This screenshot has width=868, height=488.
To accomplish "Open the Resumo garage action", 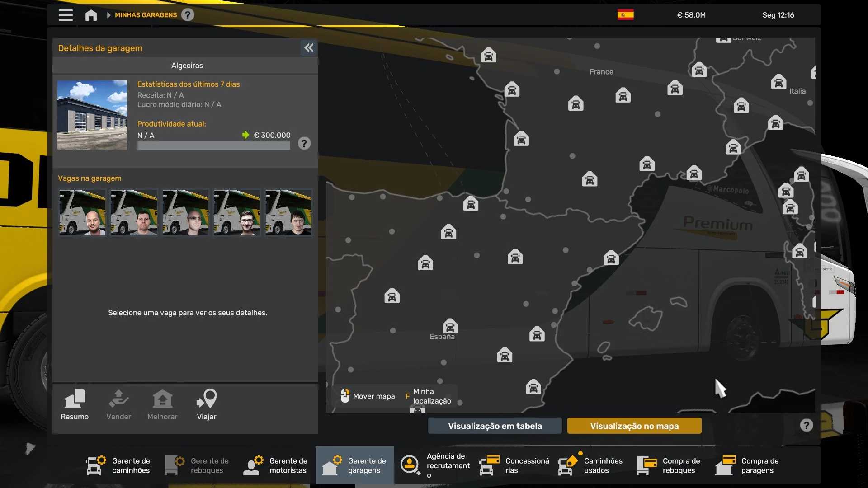I will click(x=75, y=405).
